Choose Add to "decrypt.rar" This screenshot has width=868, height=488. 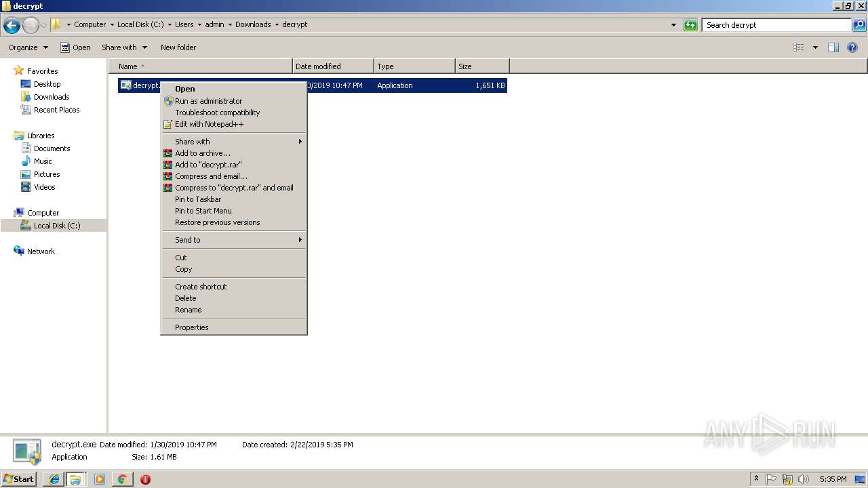click(233, 165)
